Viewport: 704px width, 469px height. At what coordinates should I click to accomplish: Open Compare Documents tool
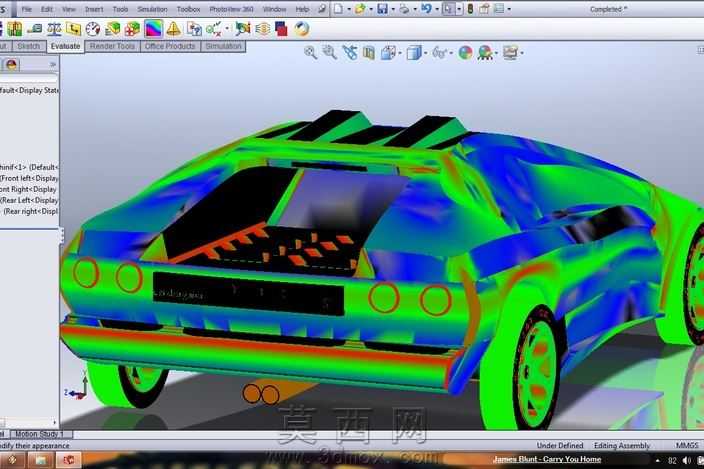click(x=194, y=29)
